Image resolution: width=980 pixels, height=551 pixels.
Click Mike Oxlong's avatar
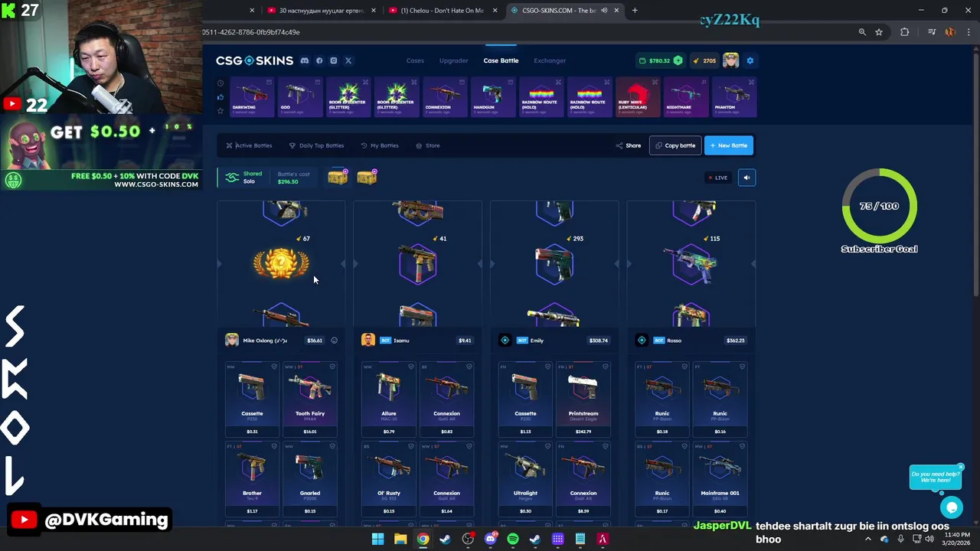pos(231,341)
